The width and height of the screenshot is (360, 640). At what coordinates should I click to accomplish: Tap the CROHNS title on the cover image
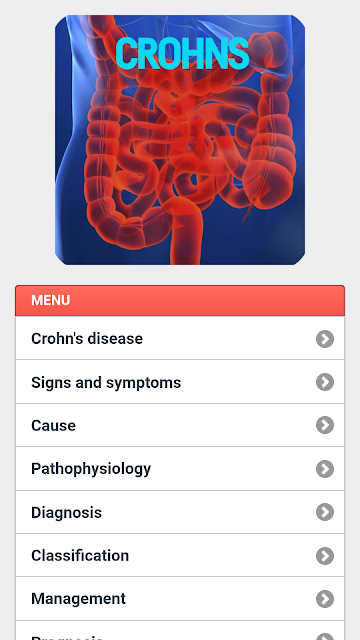(x=182, y=53)
